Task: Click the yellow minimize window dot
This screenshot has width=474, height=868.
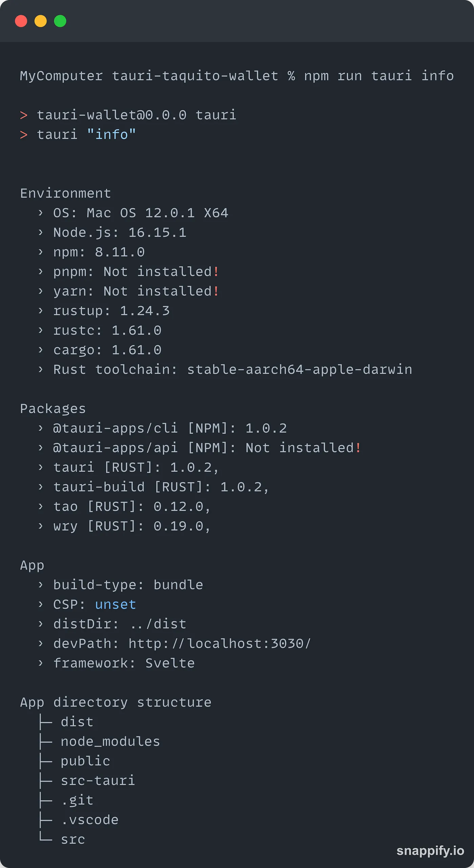Action: coord(41,21)
